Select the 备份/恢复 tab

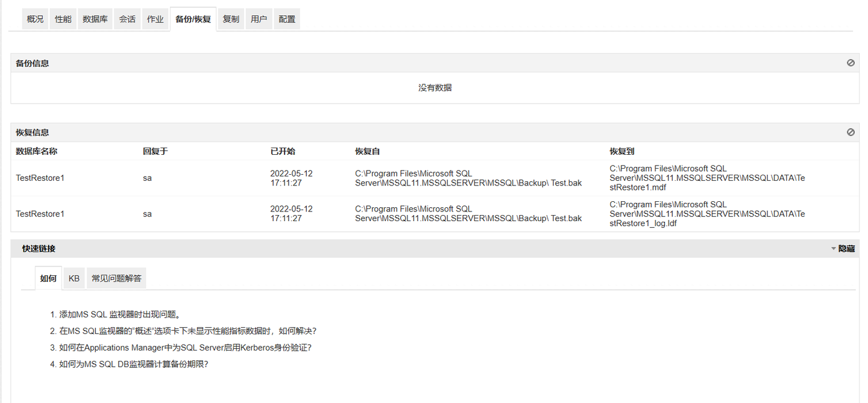click(x=193, y=19)
